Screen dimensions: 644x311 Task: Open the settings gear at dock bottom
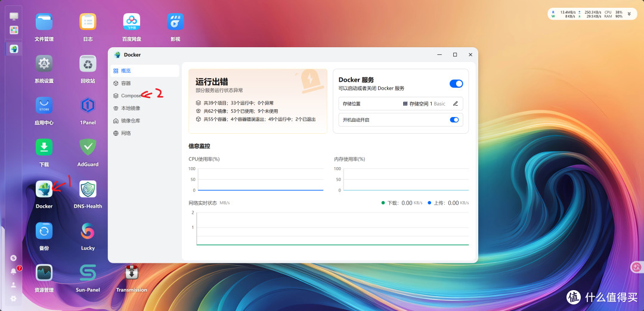click(14, 298)
